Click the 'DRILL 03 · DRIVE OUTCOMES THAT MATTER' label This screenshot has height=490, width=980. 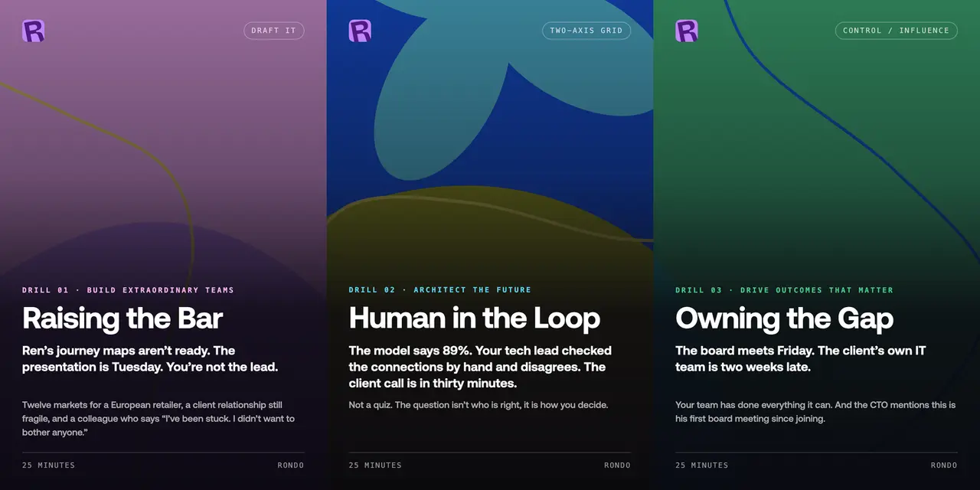pos(785,290)
